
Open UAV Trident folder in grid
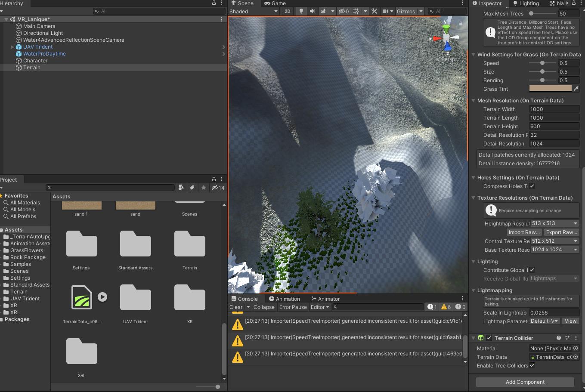(136, 298)
